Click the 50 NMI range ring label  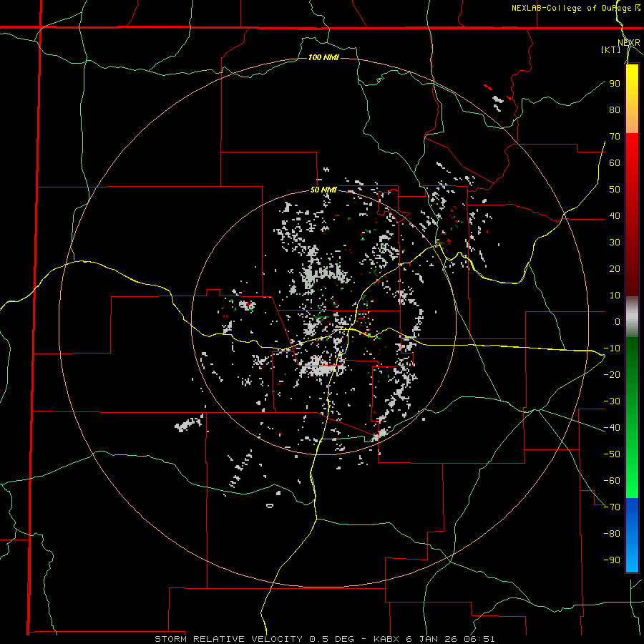pos(323,190)
